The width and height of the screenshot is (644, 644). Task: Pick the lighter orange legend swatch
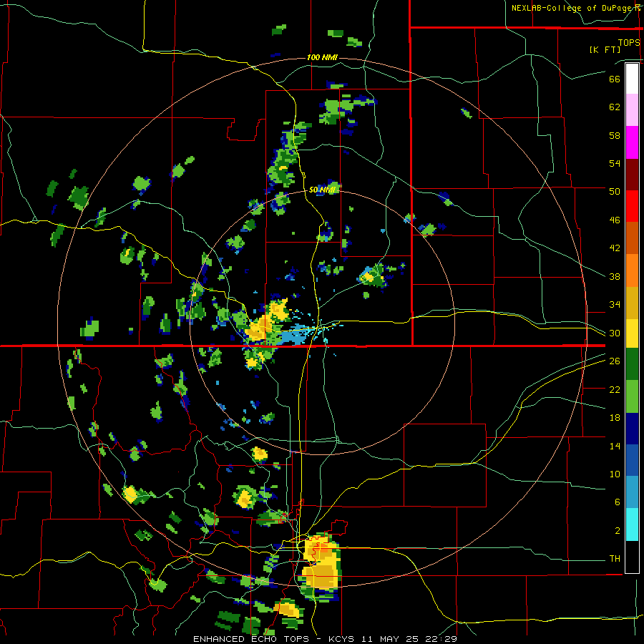click(632, 270)
